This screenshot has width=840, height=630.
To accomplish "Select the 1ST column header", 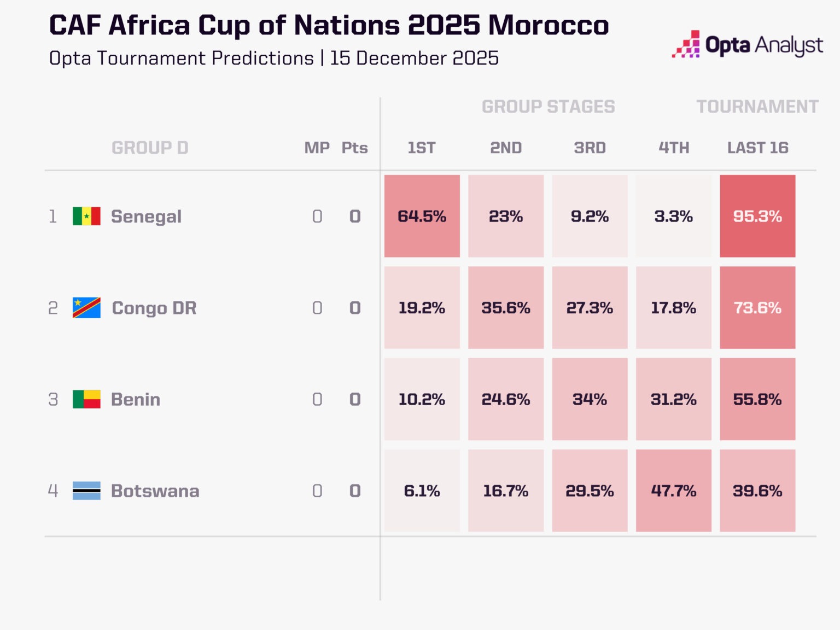I will [422, 148].
